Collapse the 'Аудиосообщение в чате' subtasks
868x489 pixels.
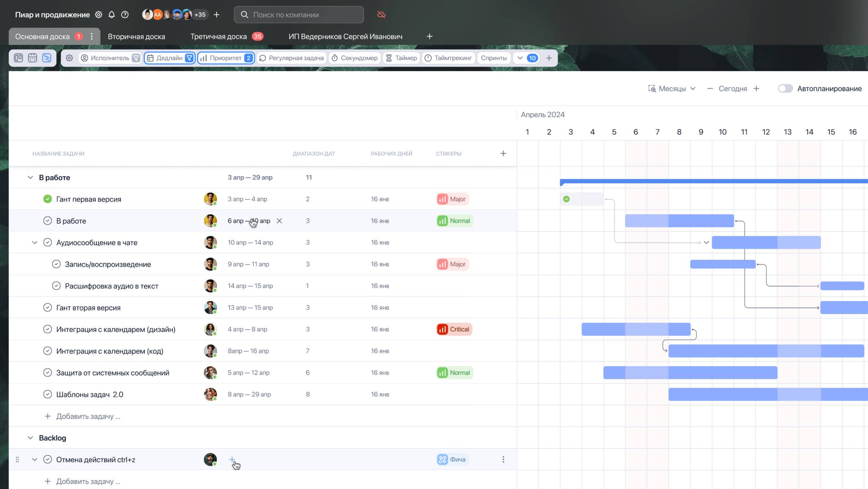35,243
